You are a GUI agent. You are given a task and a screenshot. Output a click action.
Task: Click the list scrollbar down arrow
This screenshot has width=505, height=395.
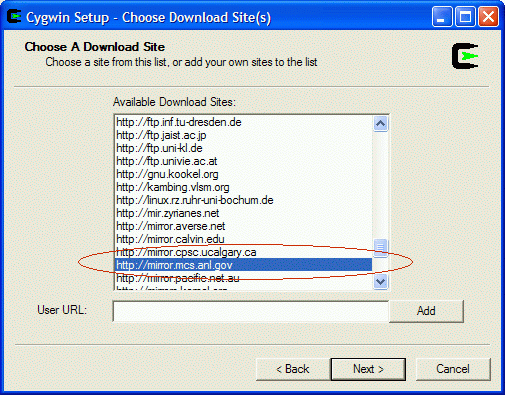[380, 282]
